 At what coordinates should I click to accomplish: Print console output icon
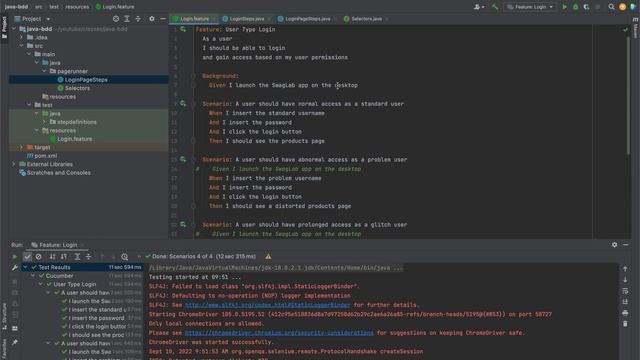coord(625,313)
